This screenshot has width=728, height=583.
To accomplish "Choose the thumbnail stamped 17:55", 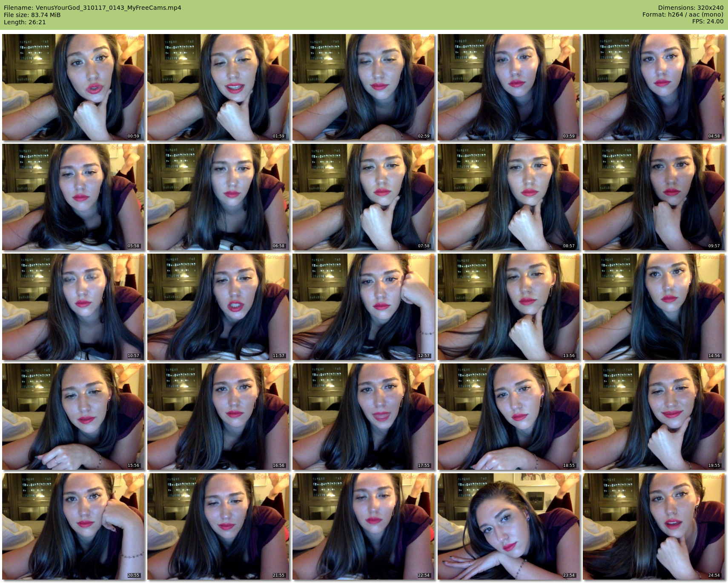I will 364,417.
